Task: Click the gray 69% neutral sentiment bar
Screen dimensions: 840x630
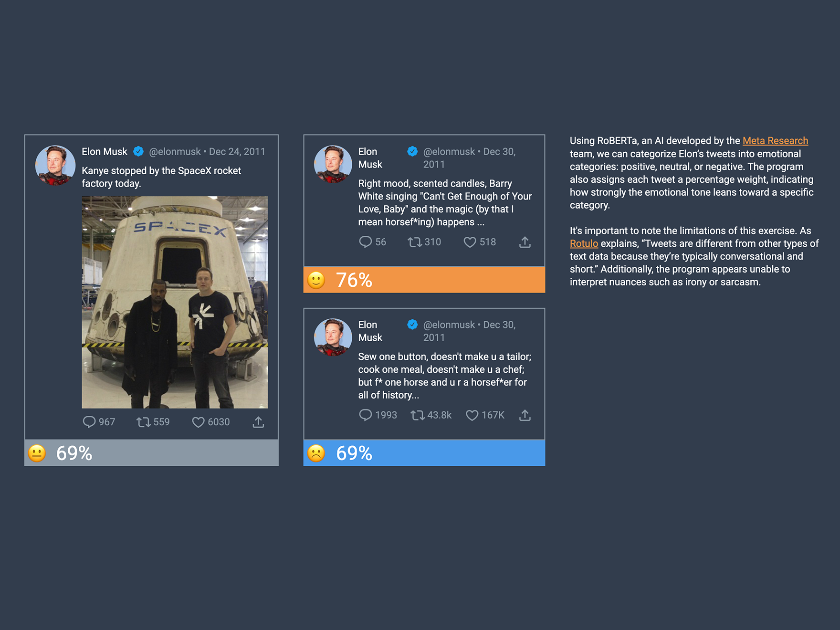Action: point(151,453)
